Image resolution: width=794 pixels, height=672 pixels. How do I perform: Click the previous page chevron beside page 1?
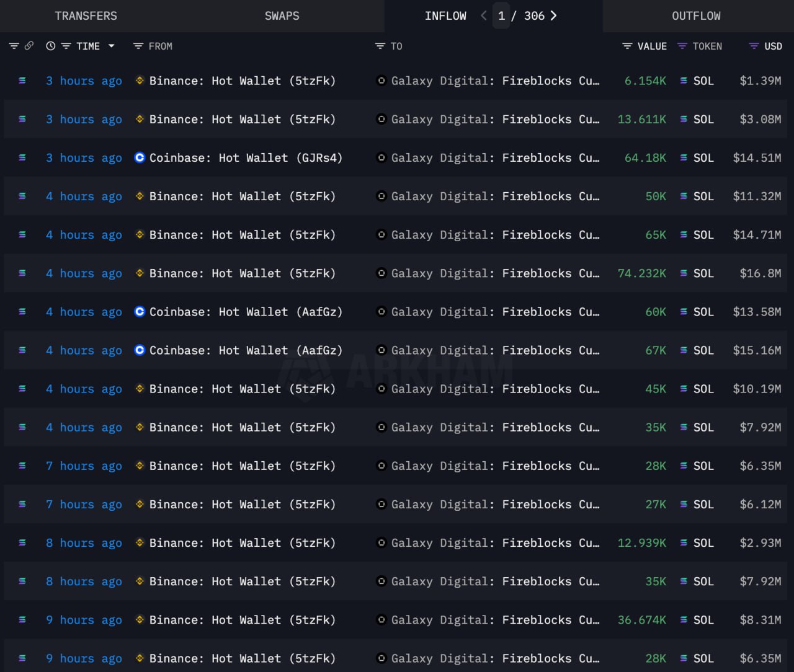[484, 15]
